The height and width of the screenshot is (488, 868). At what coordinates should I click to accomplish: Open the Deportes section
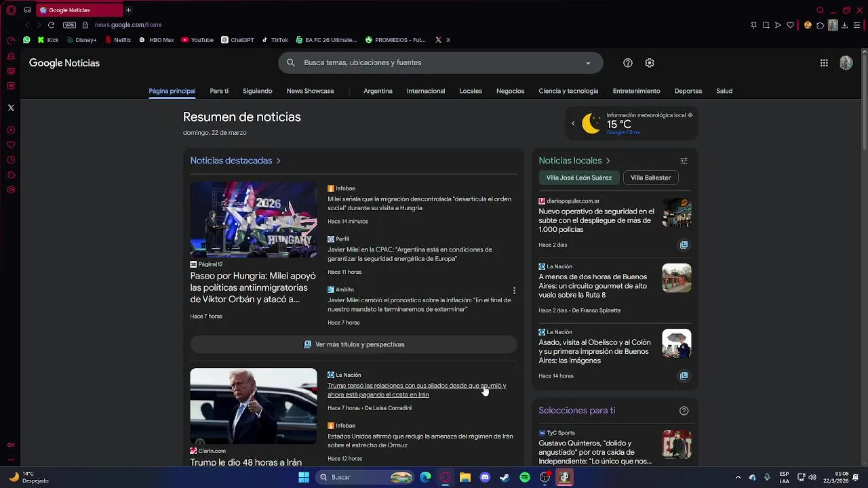(688, 91)
